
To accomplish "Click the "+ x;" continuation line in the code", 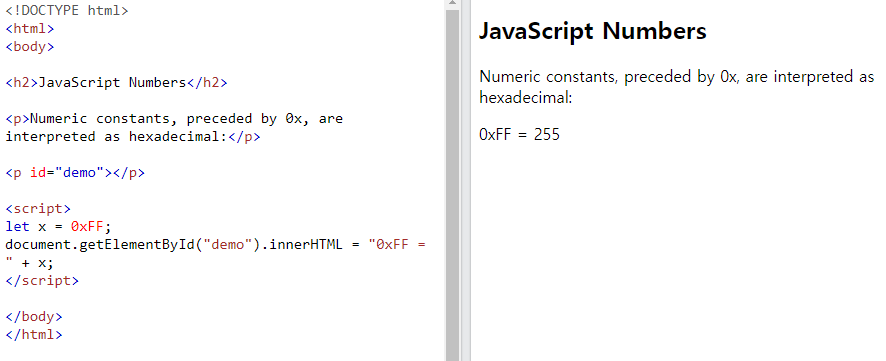I will (29, 263).
